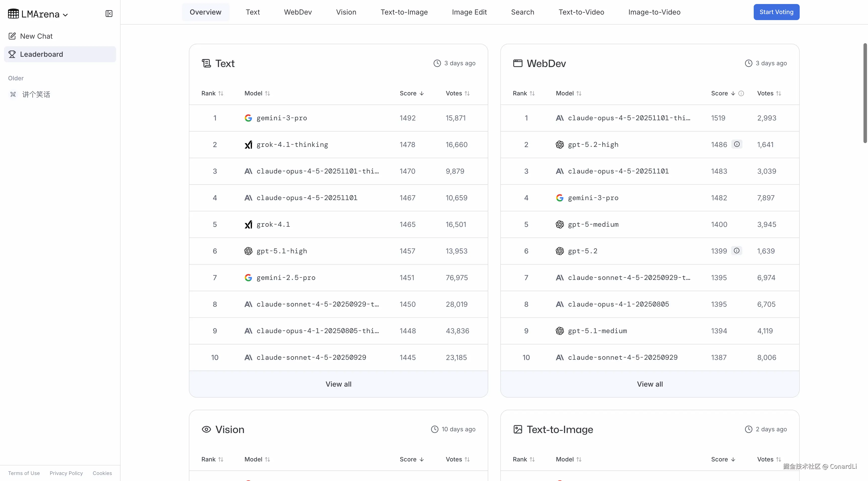Open the Image Edit tab

tap(469, 12)
